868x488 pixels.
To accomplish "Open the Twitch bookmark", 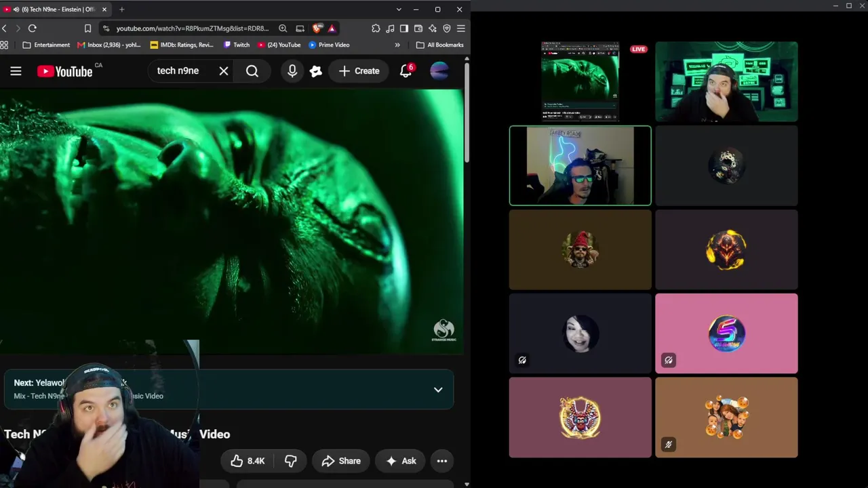I will click(237, 45).
